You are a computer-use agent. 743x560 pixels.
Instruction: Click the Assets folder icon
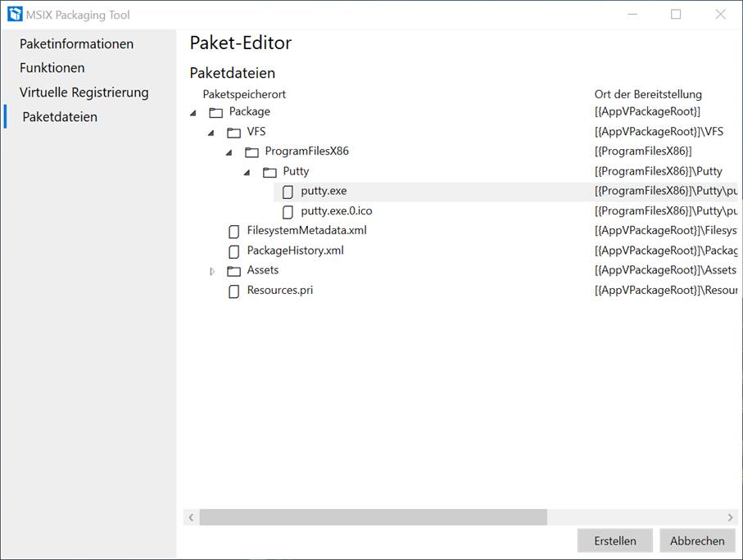tap(233, 271)
